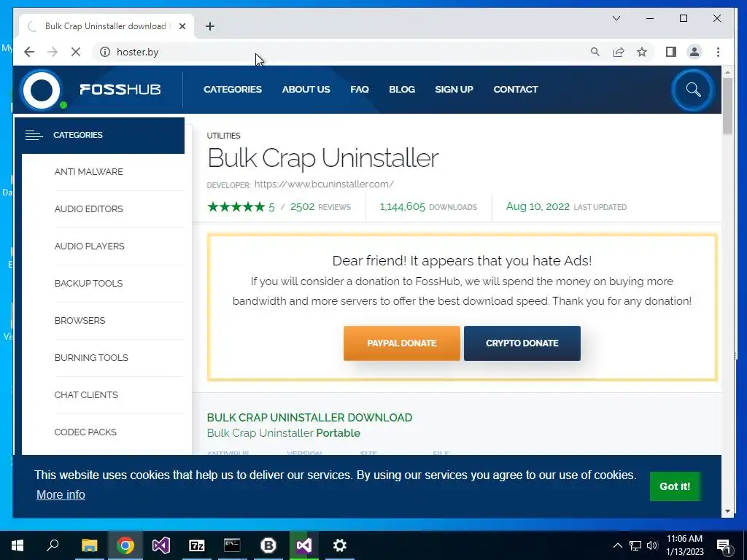The width and height of the screenshot is (747, 560).
Task: Open CONTACT in top navigation
Action: [x=516, y=90]
